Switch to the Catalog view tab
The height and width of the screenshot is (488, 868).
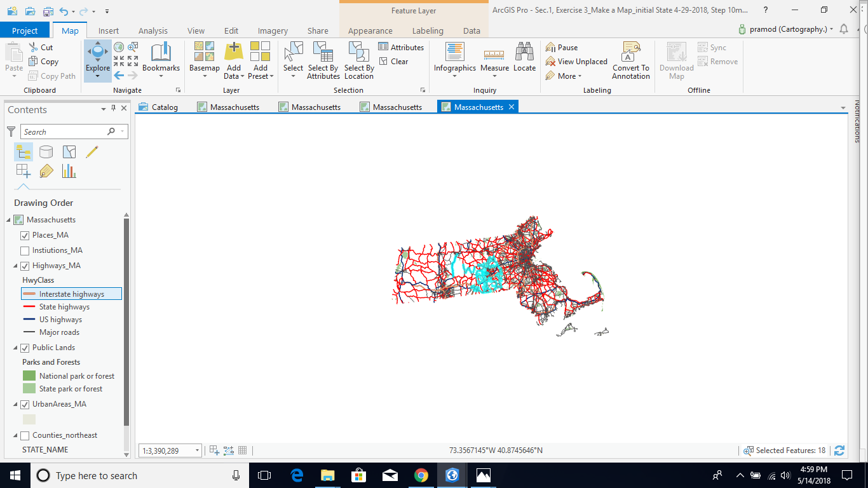(x=159, y=107)
